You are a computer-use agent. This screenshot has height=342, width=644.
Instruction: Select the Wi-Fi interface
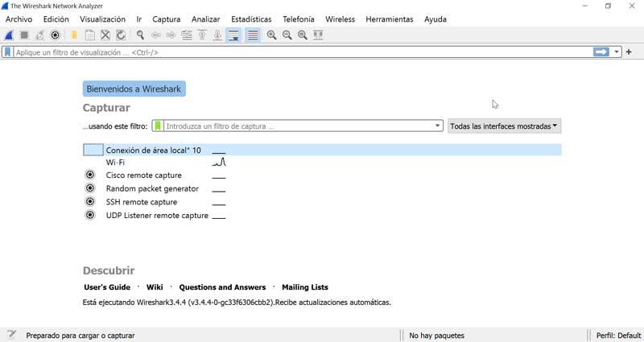point(115,163)
